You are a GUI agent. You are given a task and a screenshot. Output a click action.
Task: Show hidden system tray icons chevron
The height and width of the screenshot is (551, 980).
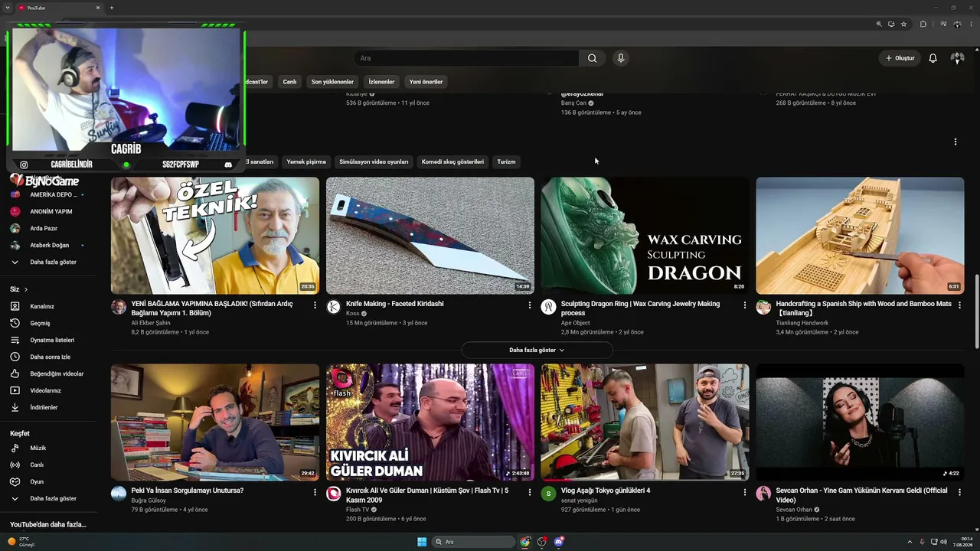click(x=911, y=542)
